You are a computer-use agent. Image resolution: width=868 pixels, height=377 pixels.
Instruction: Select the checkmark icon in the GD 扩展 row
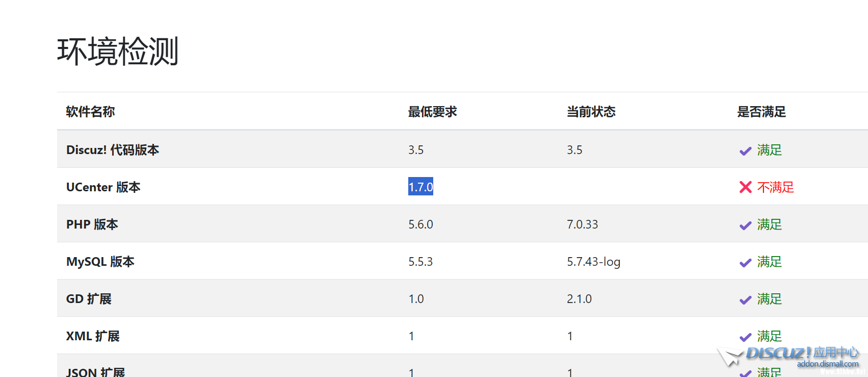[x=745, y=300]
